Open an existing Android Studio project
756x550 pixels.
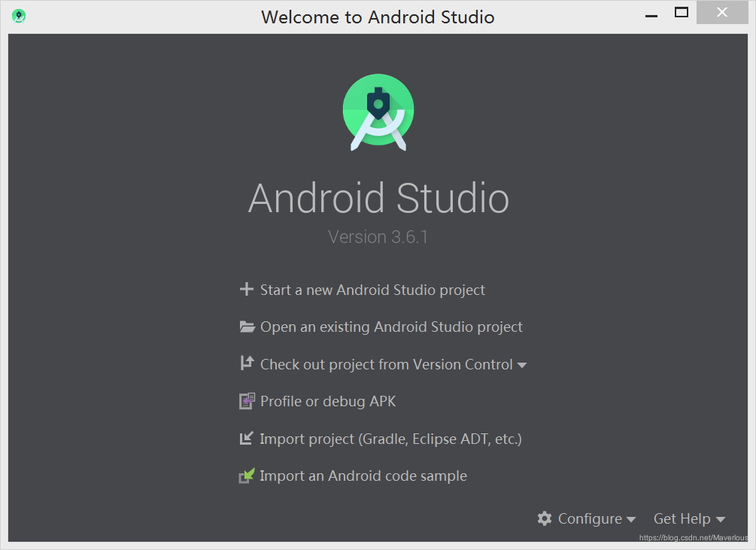pyautogui.click(x=391, y=327)
